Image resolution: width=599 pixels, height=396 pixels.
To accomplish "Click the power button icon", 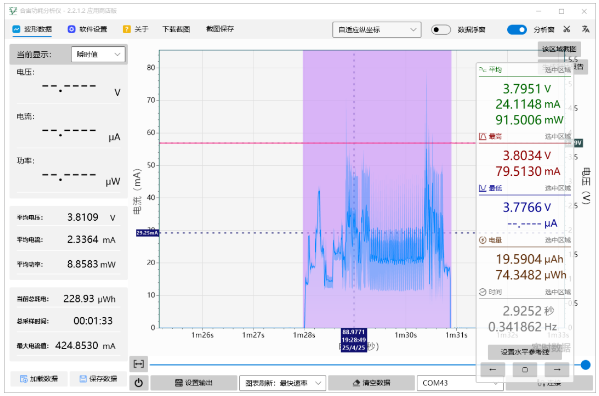I will click(139, 383).
